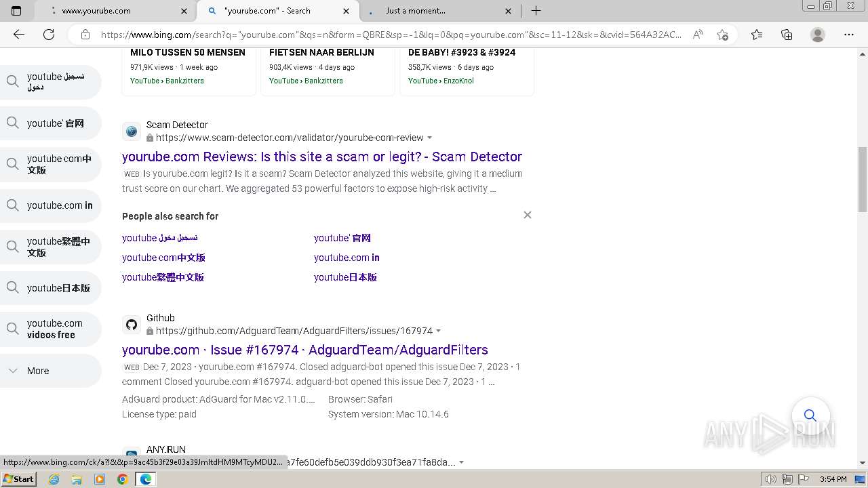Search for youtube تسجيل دخول suggestion link
868x488 pixels.
click(x=160, y=238)
